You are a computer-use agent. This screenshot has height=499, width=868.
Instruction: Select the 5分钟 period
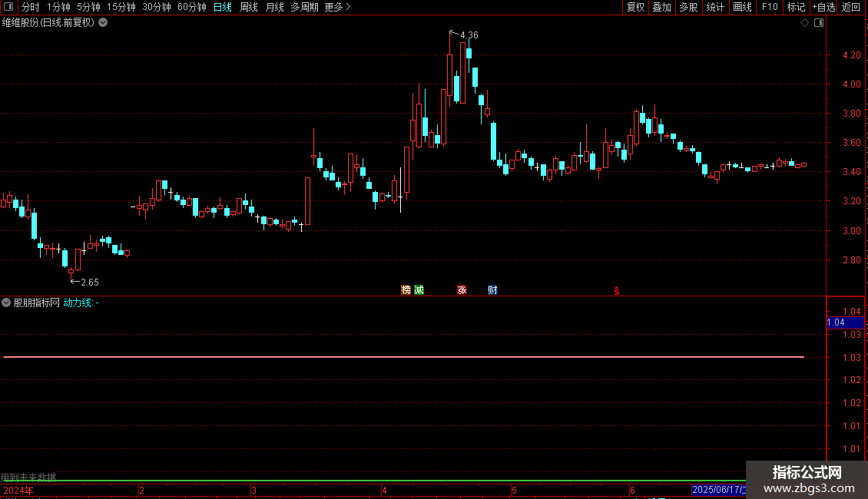coord(88,7)
